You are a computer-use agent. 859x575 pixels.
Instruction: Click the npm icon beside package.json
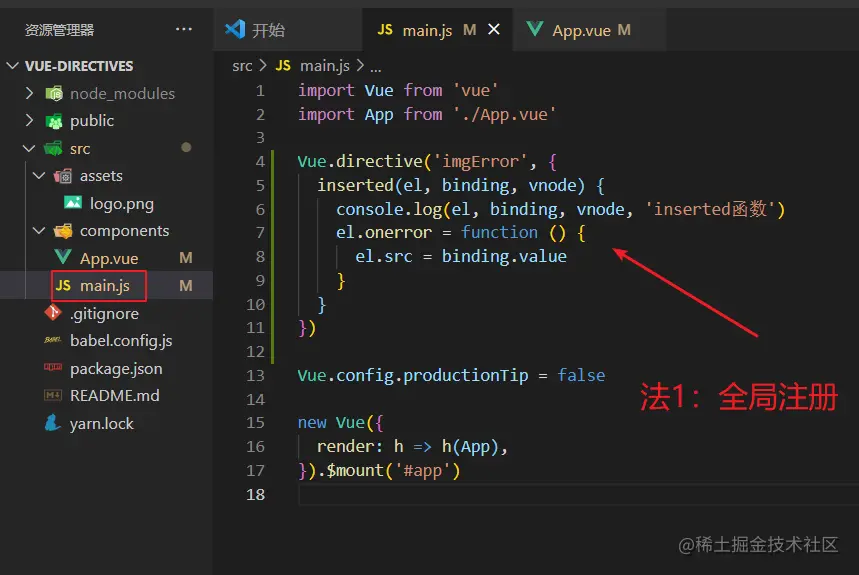[53, 367]
